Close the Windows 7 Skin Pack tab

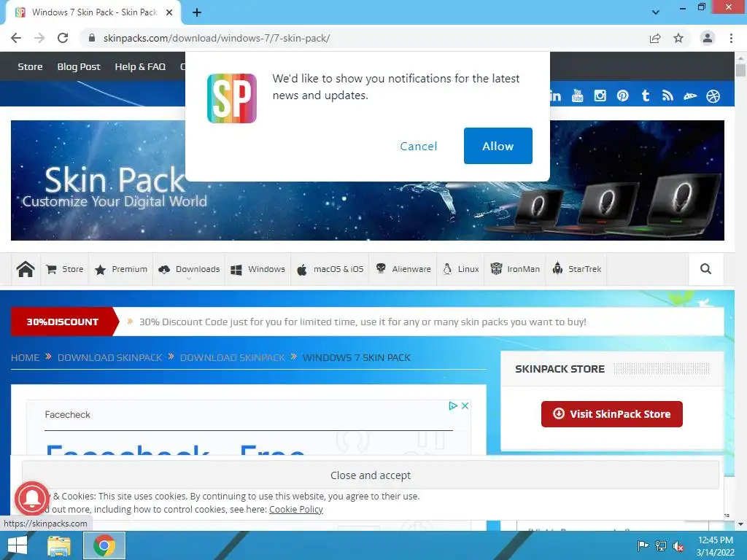pyautogui.click(x=169, y=12)
